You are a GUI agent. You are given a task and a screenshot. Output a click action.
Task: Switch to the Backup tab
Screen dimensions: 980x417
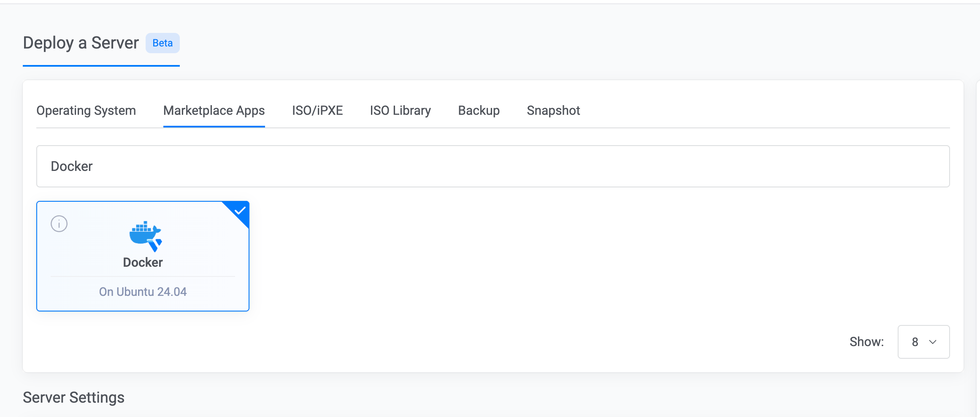click(x=479, y=111)
